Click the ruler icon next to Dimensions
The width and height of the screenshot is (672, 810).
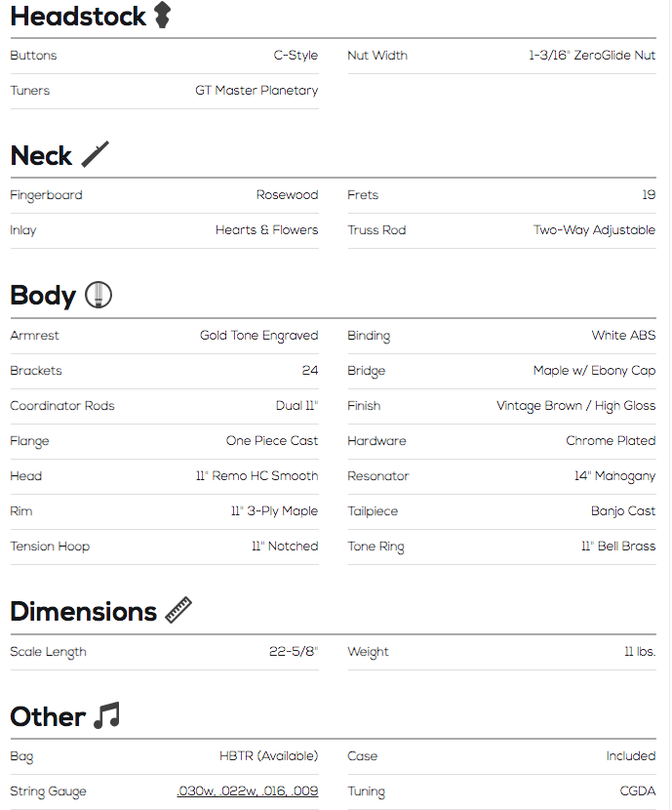[x=178, y=610]
